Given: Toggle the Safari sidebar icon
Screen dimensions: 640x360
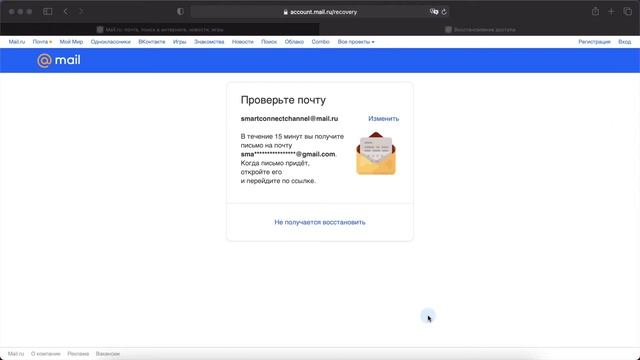Looking at the screenshot, I should click(48, 12).
